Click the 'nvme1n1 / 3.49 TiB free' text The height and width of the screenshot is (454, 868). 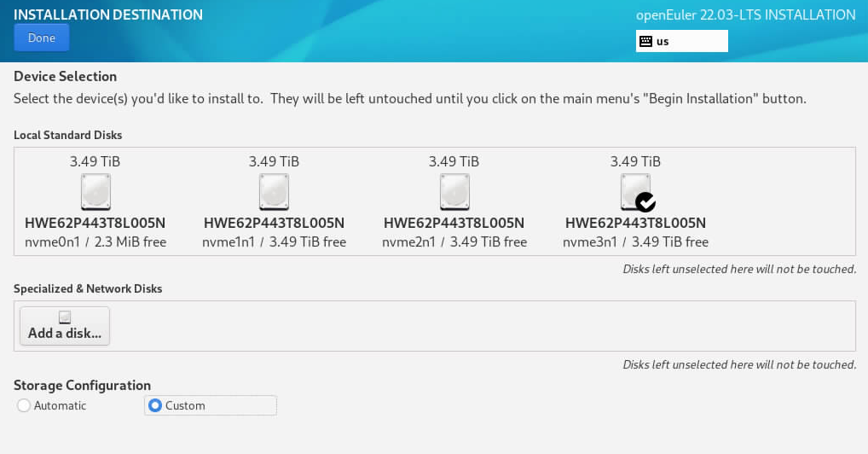tap(274, 242)
